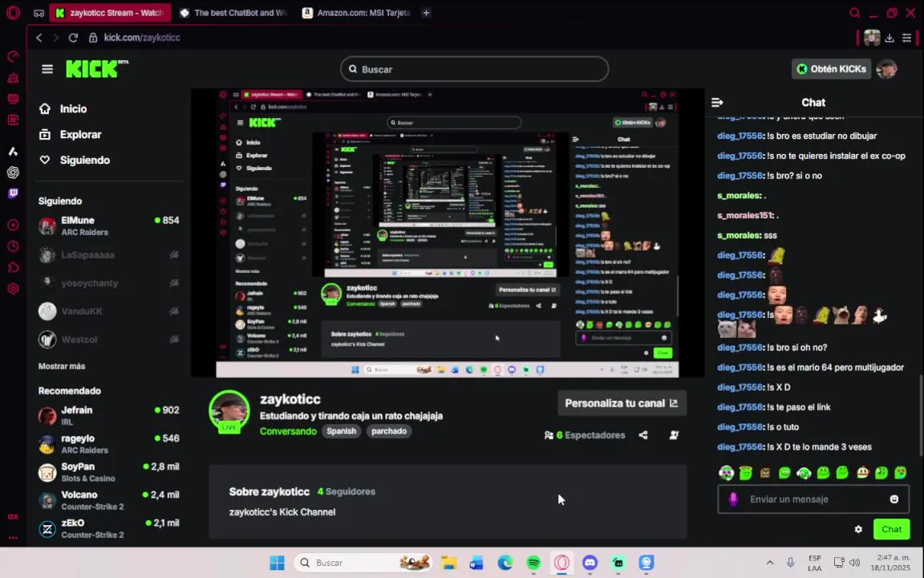Switch to The best ChatBot tab
This screenshot has height=578, width=924.
(233, 12)
